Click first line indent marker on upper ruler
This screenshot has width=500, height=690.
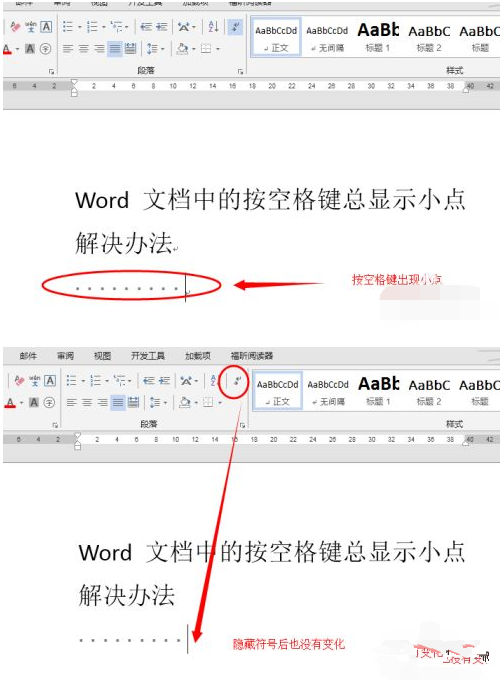pos(74,82)
